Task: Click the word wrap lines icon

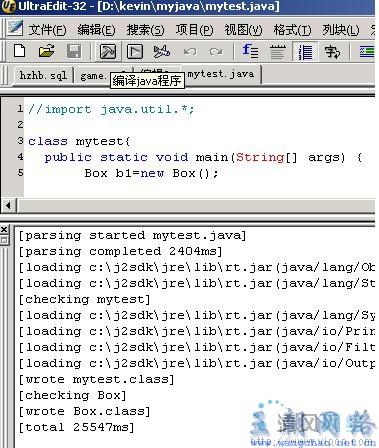Action: point(278,52)
